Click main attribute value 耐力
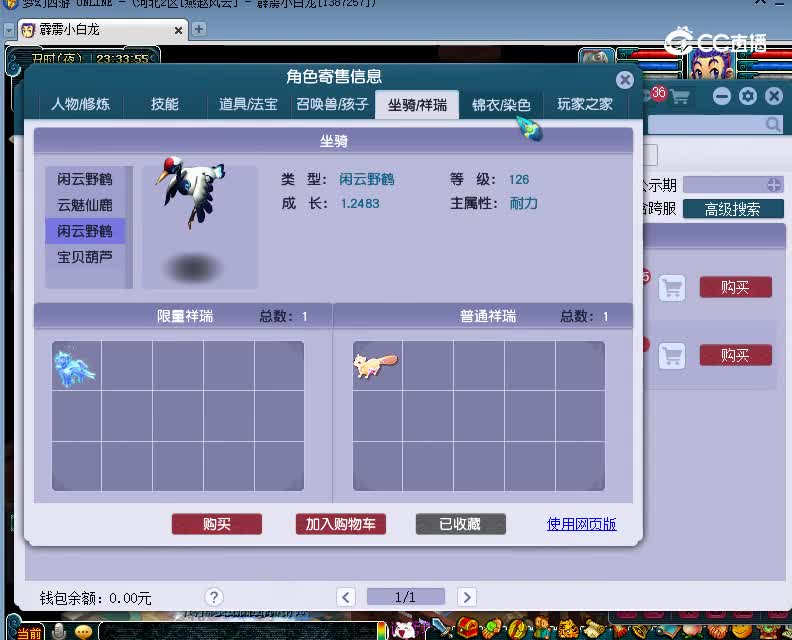This screenshot has width=792, height=640. 523,204
